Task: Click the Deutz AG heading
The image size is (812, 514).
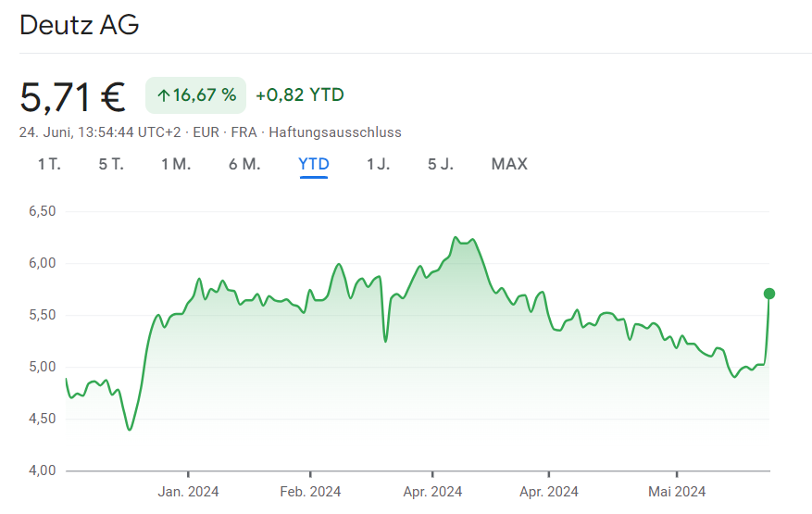Action: 80,25
